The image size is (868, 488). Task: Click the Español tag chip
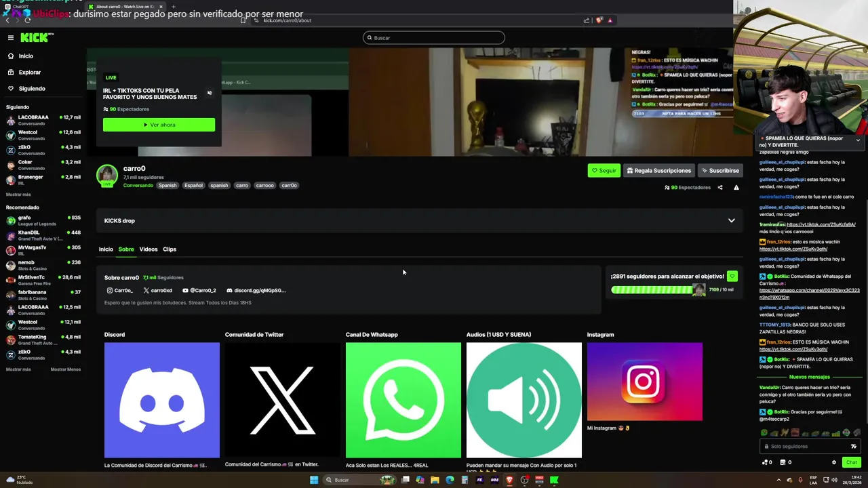[x=193, y=186]
